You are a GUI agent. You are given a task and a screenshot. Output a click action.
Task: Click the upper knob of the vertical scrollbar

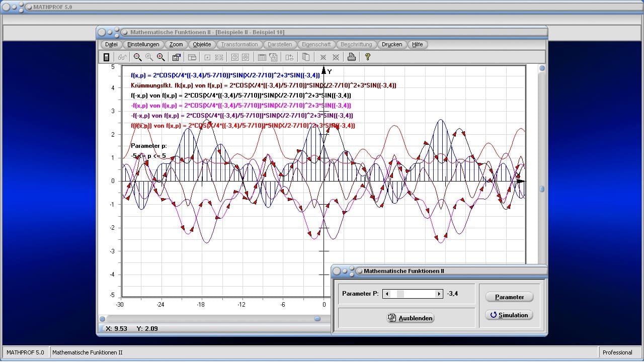(x=542, y=68)
